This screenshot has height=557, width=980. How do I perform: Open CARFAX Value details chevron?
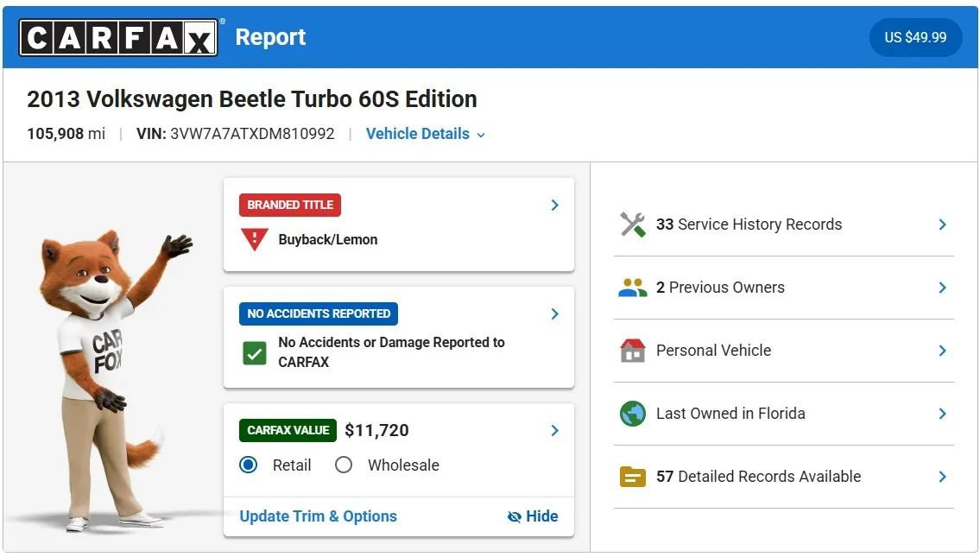click(554, 430)
